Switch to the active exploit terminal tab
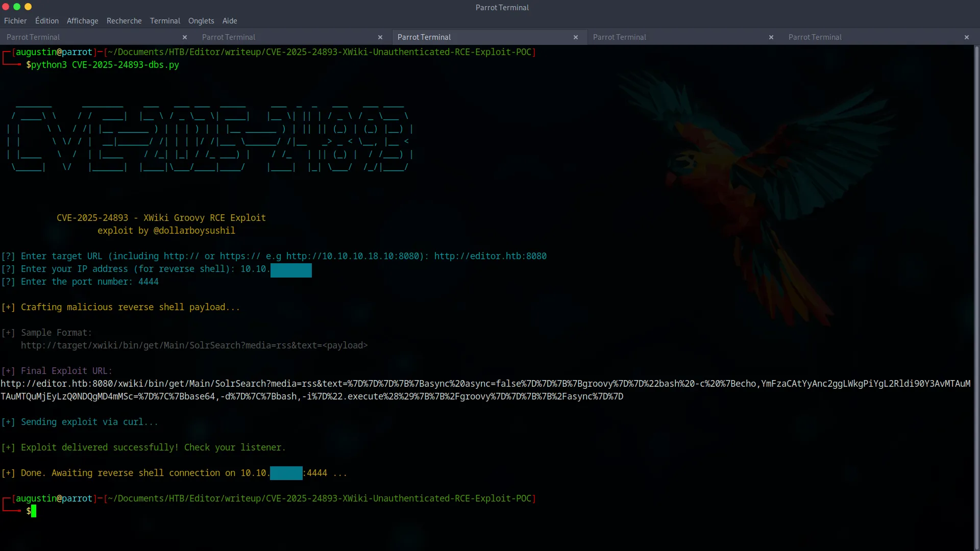Image resolution: width=980 pixels, height=551 pixels. pos(424,37)
